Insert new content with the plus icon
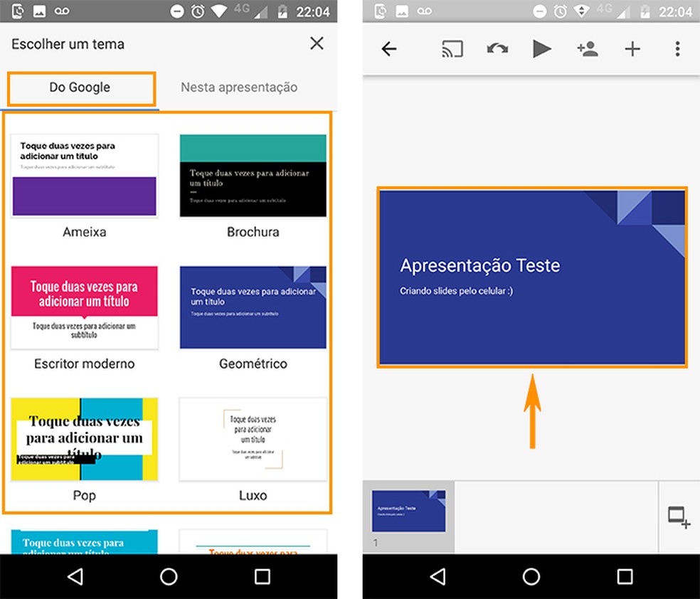The image size is (700, 599). [x=632, y=48]
